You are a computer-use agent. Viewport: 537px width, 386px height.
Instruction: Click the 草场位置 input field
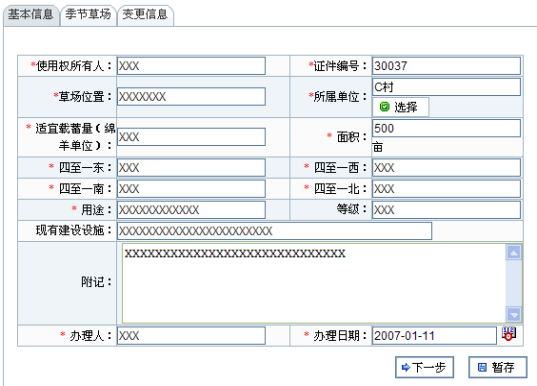click(191, 97)
